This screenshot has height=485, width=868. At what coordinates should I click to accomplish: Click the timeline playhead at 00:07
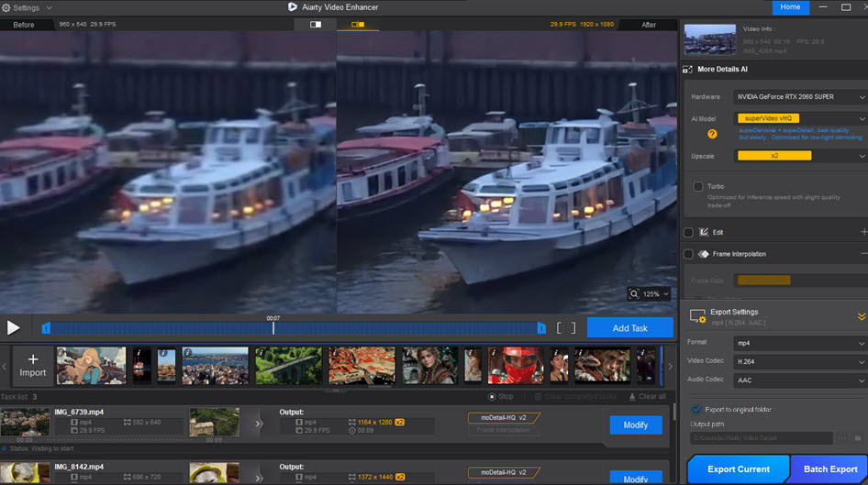point(273,328)
